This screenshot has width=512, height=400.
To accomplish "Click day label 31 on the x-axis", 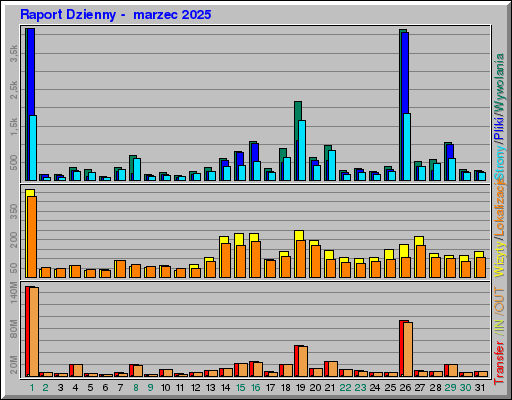I will (480, 388).
